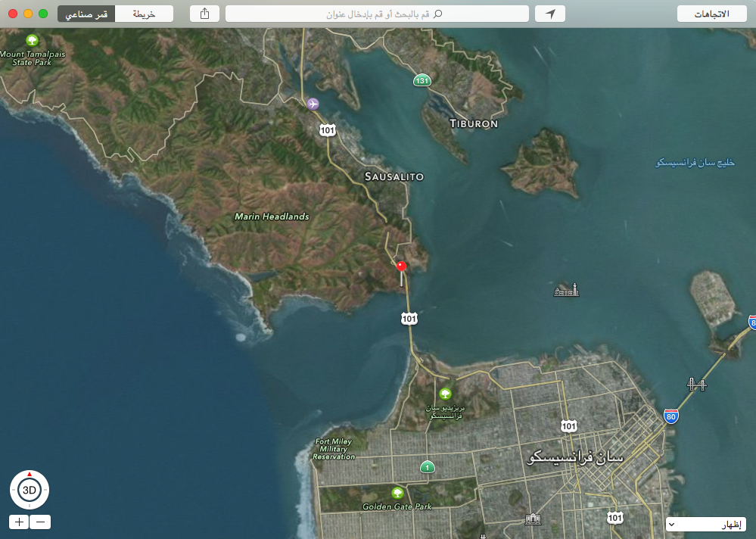Switch to standard map view (خريطة)

coord(144,14)
